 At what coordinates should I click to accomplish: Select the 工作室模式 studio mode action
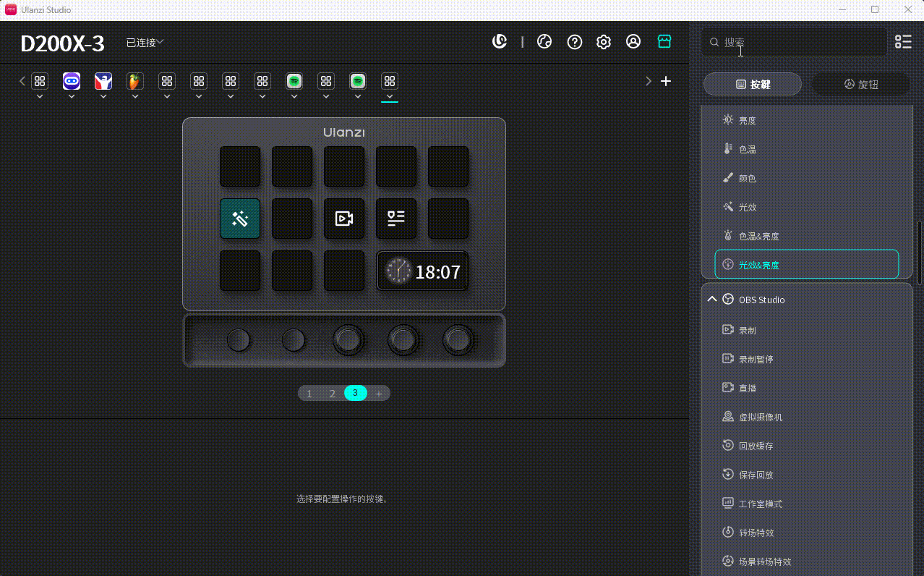pyautogui.click(x=759, y=503)
